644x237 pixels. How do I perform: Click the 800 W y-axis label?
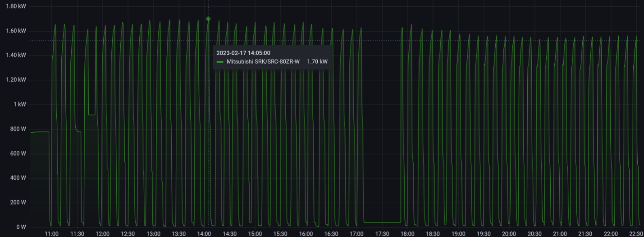(x=18, y=129)
